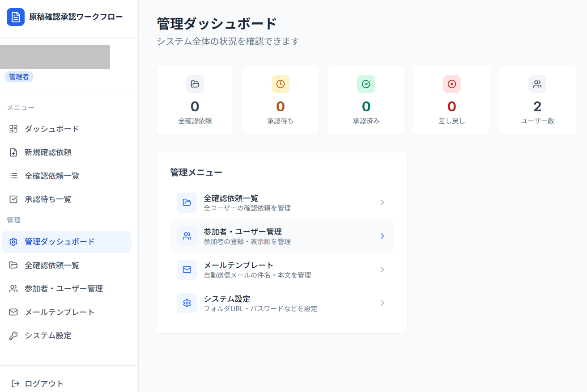
Task: Click text 全ユーザーの確認依頼を管理
Action: click(247, 208)
